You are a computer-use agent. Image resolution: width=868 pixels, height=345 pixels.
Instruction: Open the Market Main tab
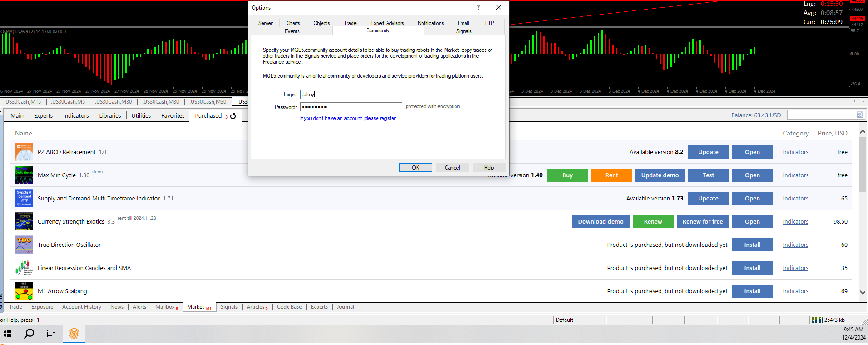coord(17,116)
